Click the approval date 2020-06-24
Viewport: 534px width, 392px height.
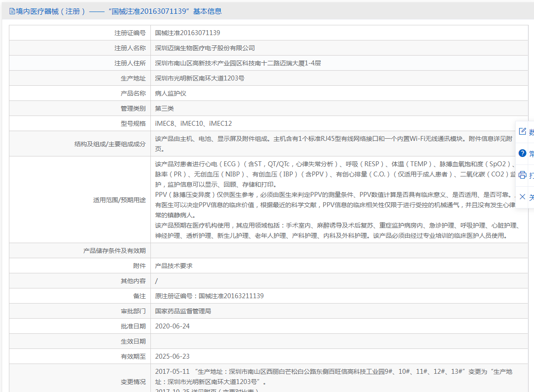[x=173, y=326]
